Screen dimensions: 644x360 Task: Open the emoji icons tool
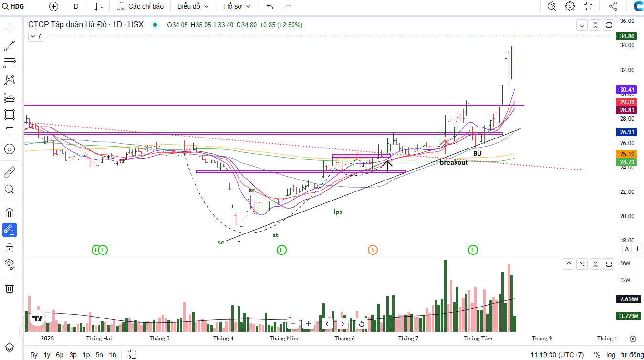(10, 149)
